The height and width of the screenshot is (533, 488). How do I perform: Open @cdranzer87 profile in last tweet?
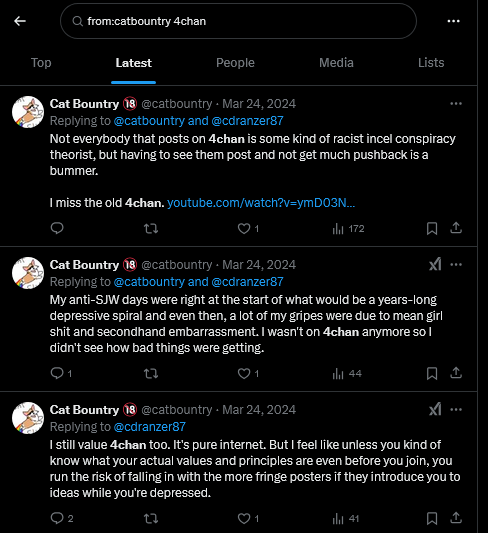150,427
